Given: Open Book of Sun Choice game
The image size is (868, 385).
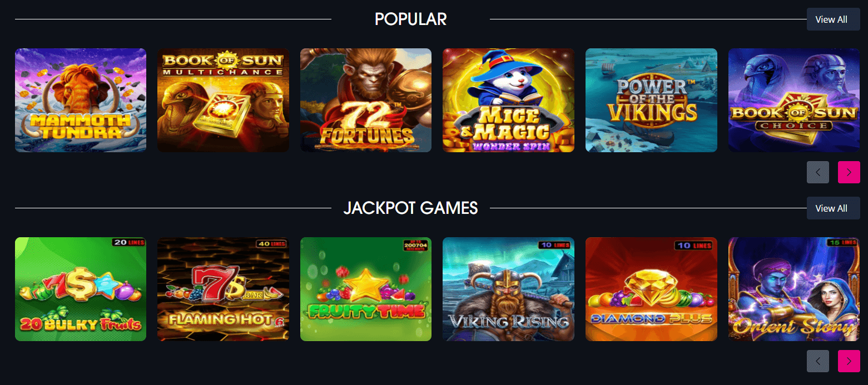Looking at the screenshot, I should [794, 100].
